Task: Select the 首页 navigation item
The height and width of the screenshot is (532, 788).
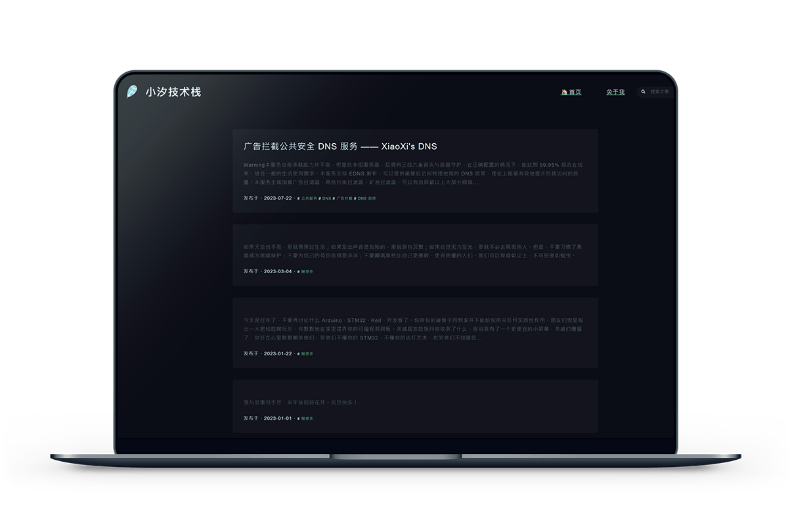Action: (x=575, y=92)
